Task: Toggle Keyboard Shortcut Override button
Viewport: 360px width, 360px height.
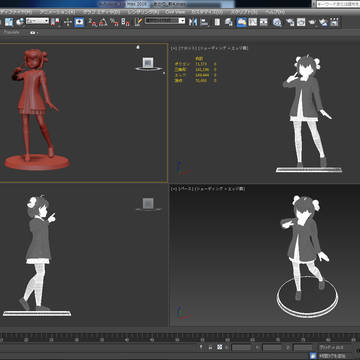Action: [x=79, y=22]
